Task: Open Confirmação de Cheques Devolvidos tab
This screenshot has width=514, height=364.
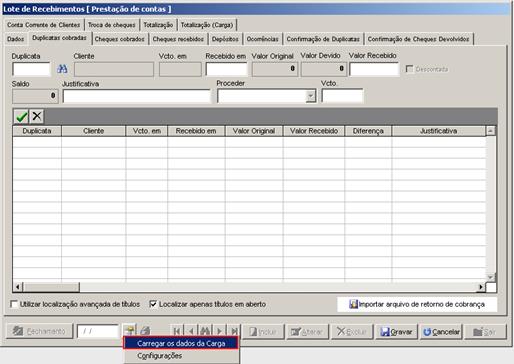Action: (418, 39)
